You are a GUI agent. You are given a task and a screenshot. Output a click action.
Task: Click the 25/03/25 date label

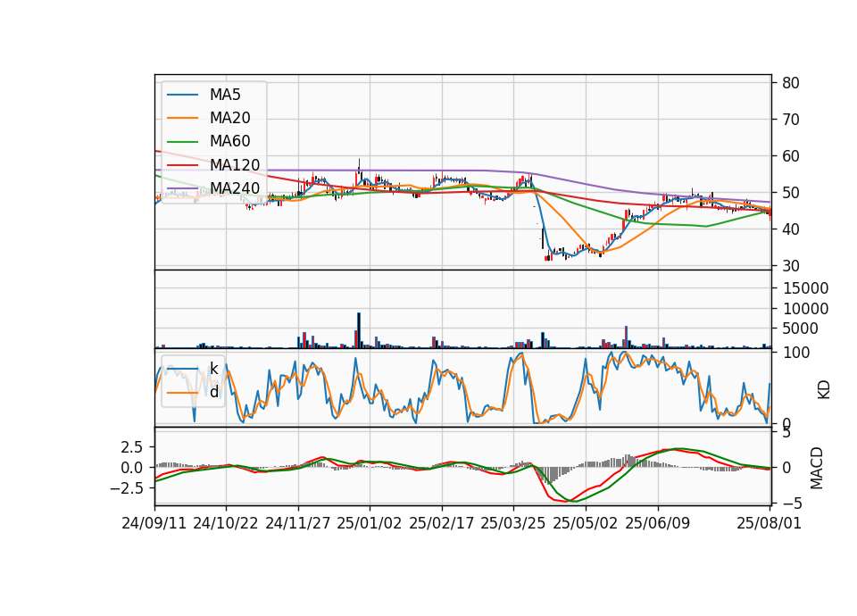(x=513, y=523)
